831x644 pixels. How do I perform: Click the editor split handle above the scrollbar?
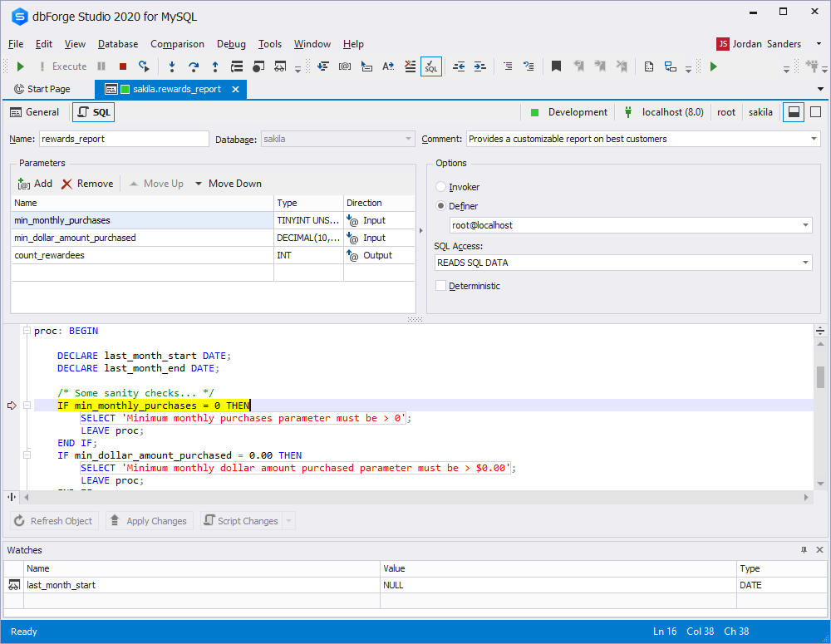(820, 332)
